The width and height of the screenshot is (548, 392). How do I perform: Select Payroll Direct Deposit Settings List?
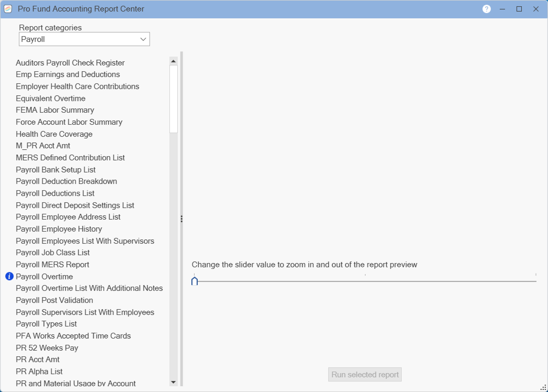coord(75,205)
